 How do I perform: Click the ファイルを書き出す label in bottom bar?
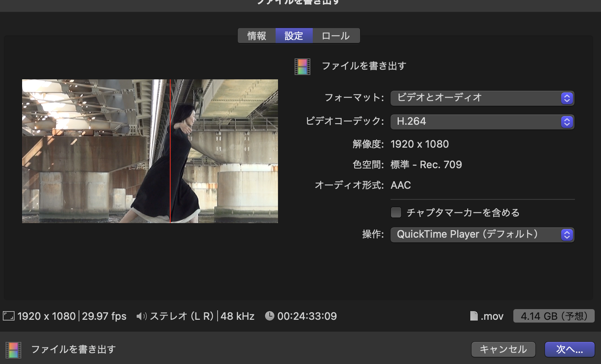pyautogui.click(x=73, y=349)
